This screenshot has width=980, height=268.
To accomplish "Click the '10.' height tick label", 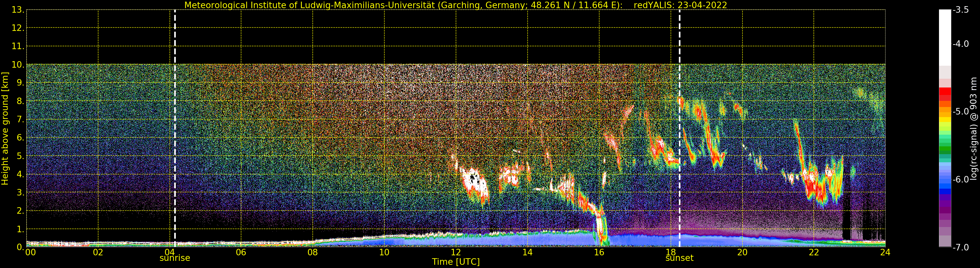I will click(18, 65).
